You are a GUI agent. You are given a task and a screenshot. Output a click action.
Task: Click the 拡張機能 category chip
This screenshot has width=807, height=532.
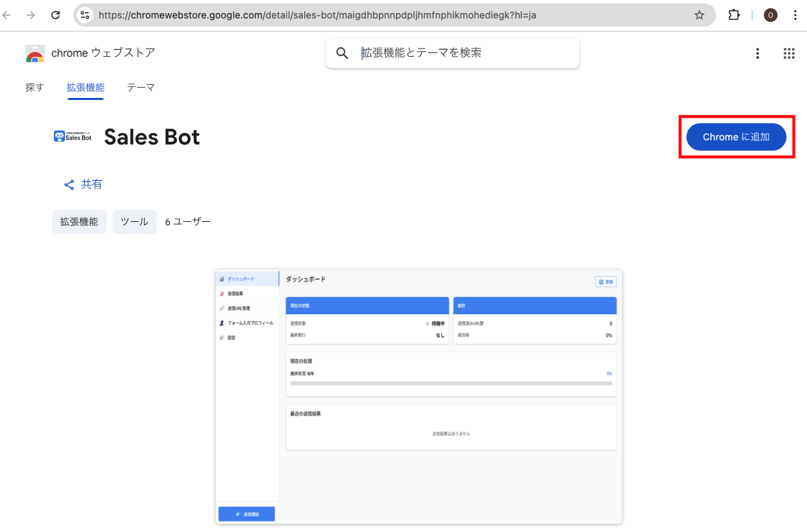click(x=79, y=222)
